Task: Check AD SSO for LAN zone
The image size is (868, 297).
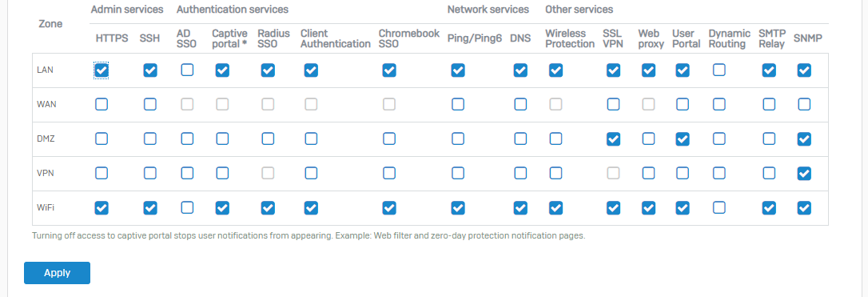Action: point(187,70)
